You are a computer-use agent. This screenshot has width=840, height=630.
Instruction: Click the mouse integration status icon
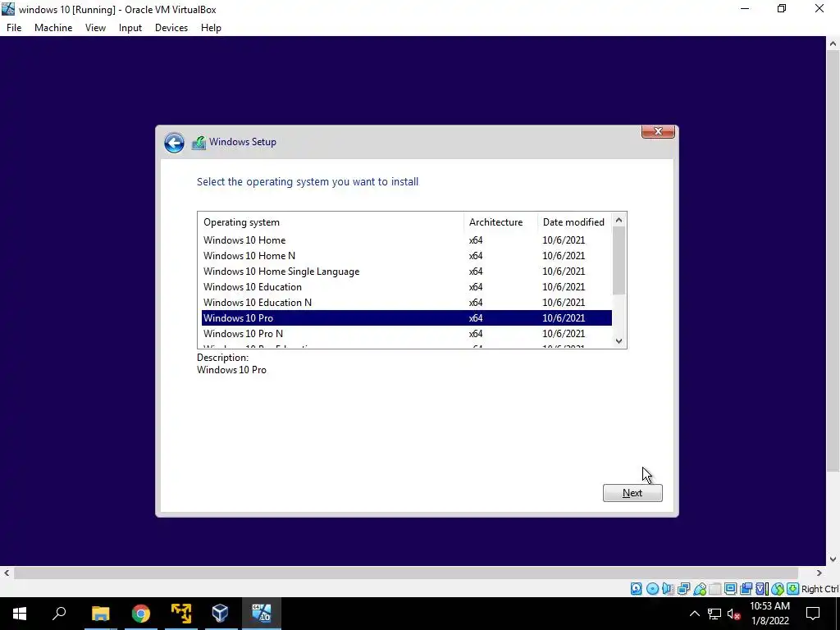pyautogui.click(x=778, y=589)
